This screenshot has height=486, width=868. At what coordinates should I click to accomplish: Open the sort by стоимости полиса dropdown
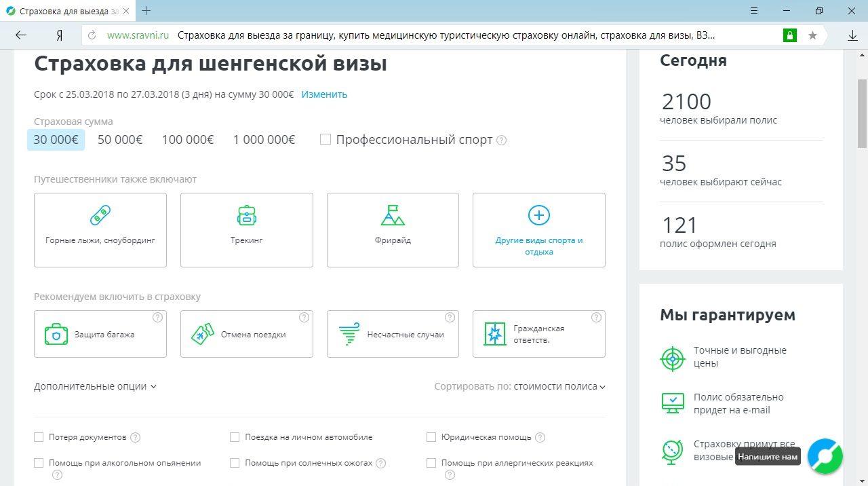559,386
